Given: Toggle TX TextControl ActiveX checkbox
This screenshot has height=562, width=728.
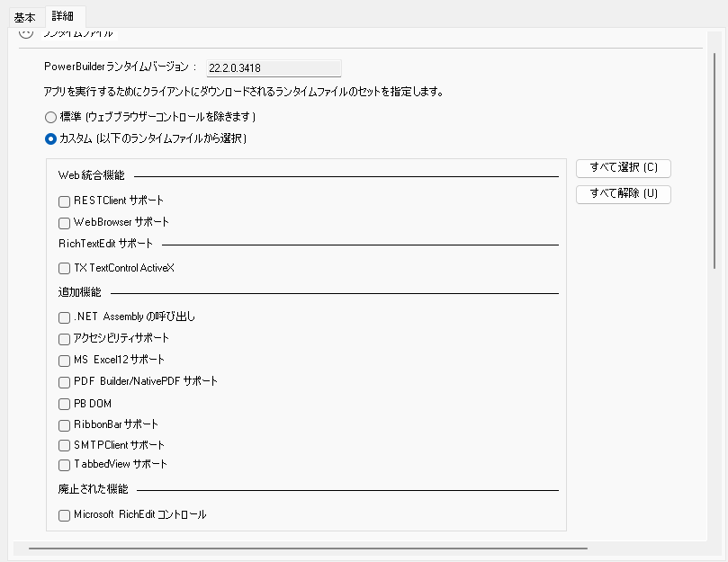Looking at the screenshot, I should click(x=64, y=269).
